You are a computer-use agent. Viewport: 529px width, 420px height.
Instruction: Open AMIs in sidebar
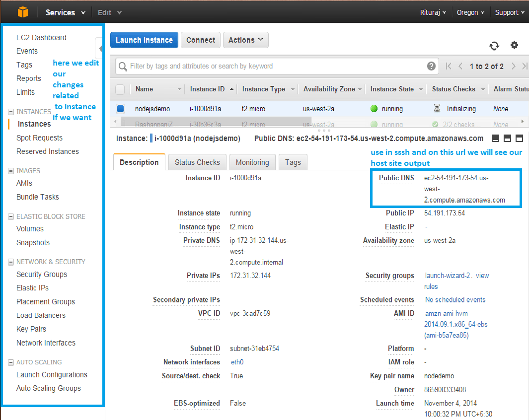(x=24, y=183)
